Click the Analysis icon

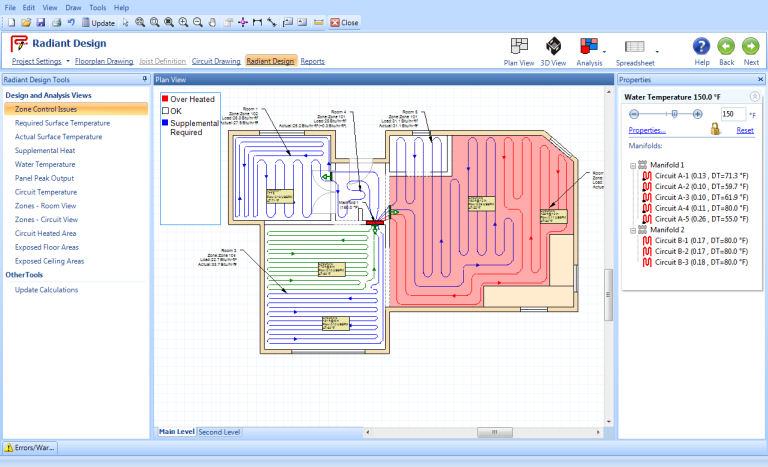[589, 51]
